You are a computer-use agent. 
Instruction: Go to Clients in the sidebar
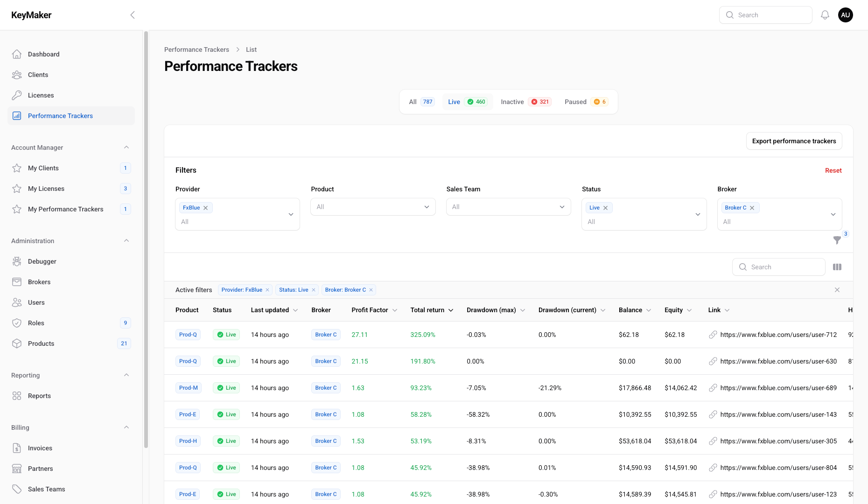71,75
